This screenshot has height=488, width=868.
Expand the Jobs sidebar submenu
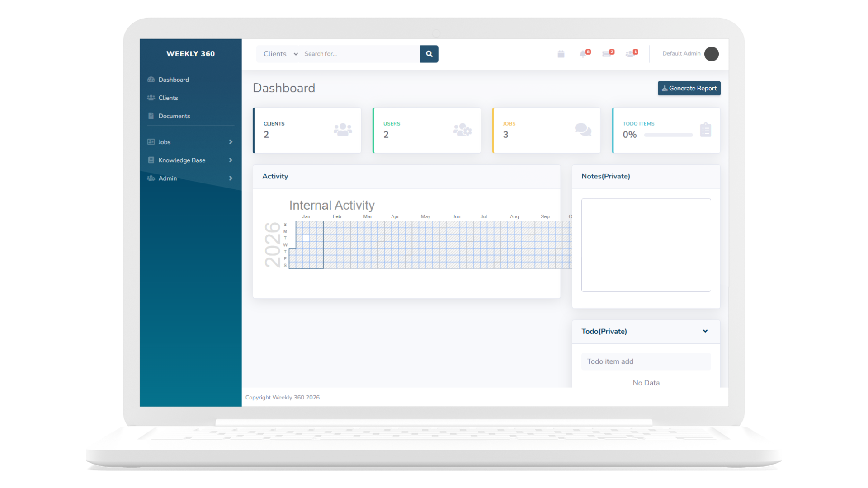(231, 142)
